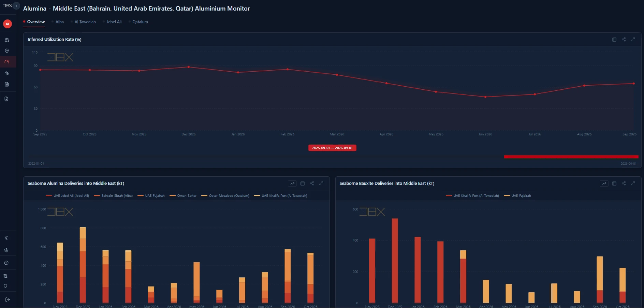Open the map pin location sidebar icon
The height and width of the screenshot is (308, 644).
(x=6, y=51)
